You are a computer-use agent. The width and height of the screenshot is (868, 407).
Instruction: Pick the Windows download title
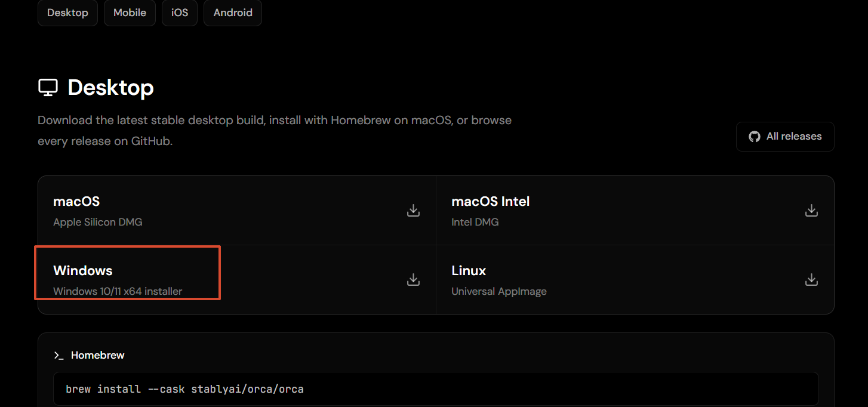point(83,270)
